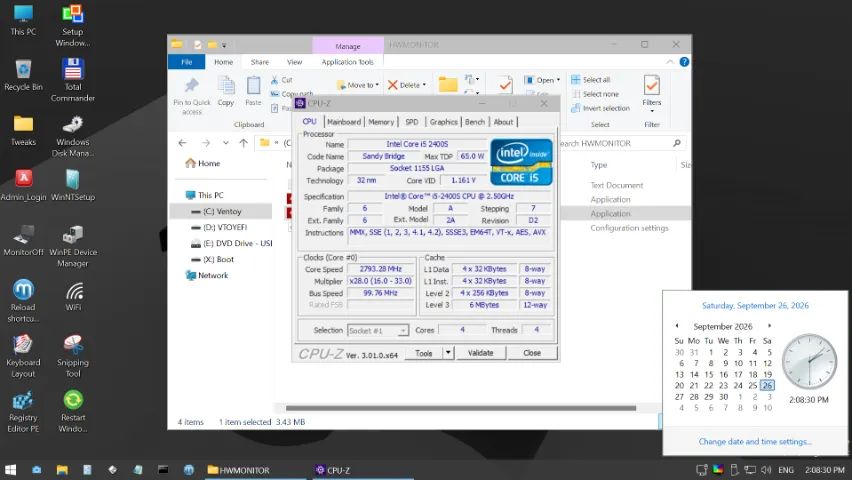Switch to Mainboard tab in CPU-Z
Screen dimensions: 852x480
[x=344, y=122]
